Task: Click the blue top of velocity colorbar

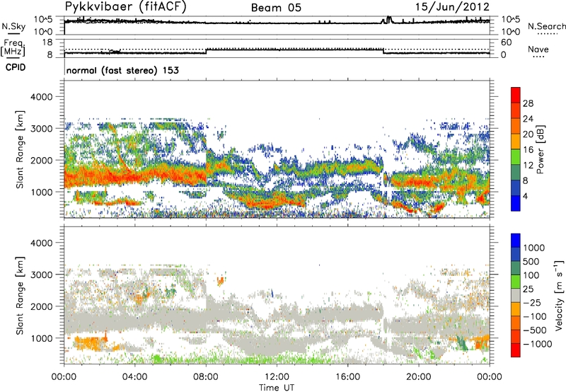Action: (516, 241)
